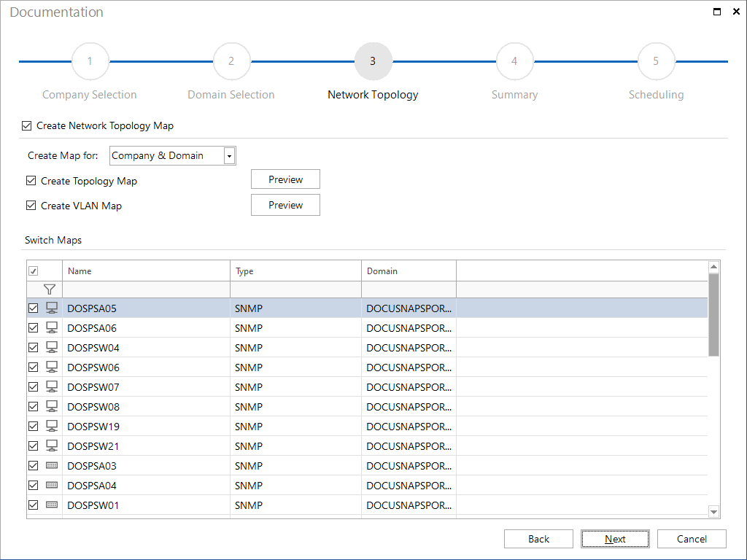Maximize the Documentation window
The width and height of the screenshot is (747, 560).
point(717,12)
